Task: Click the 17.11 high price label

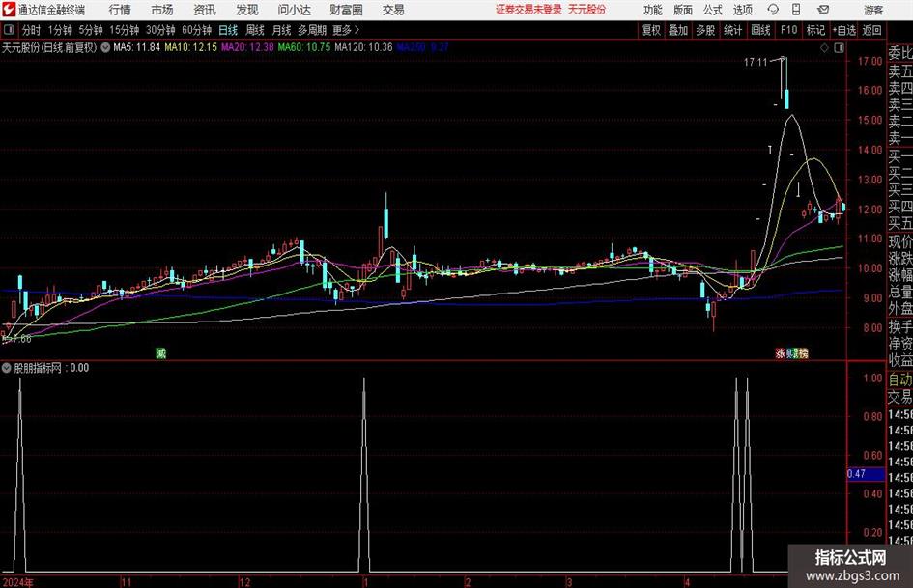Action: click(x=756, y=62)
